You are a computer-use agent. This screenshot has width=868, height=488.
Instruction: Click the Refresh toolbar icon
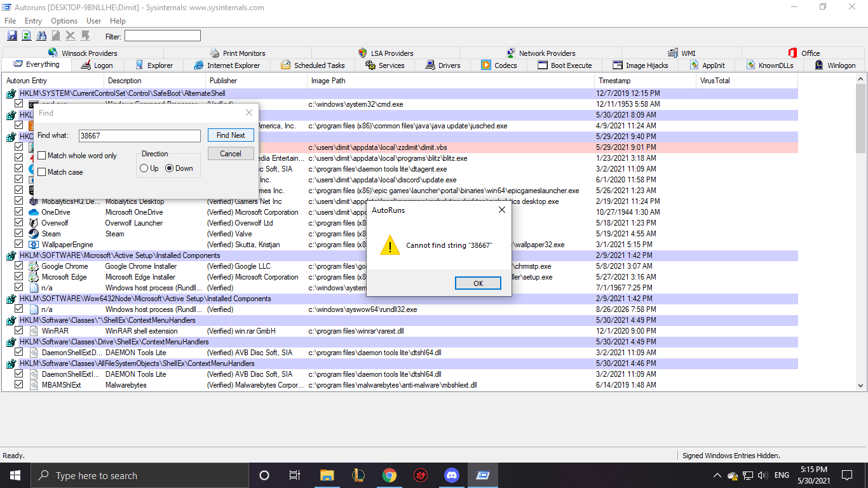[x=27, y=36]
